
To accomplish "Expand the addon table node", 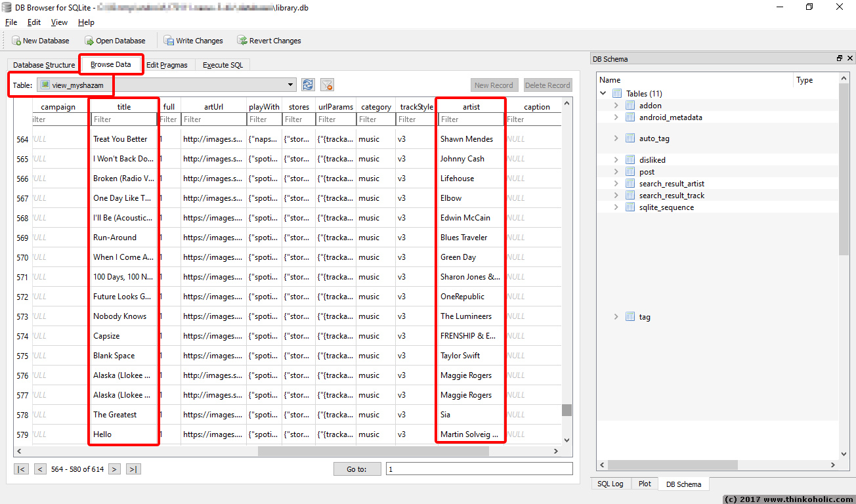I will (x=616, y=106).
